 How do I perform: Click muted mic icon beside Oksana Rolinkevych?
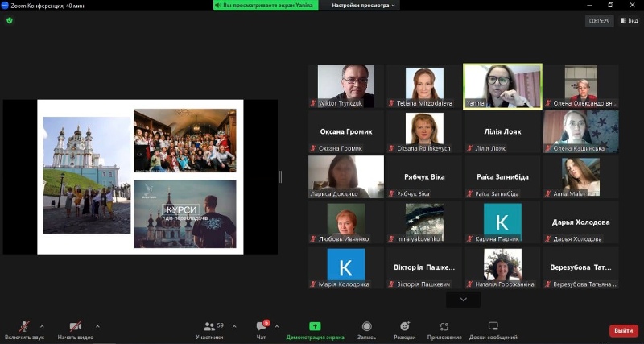coord(392,148)
